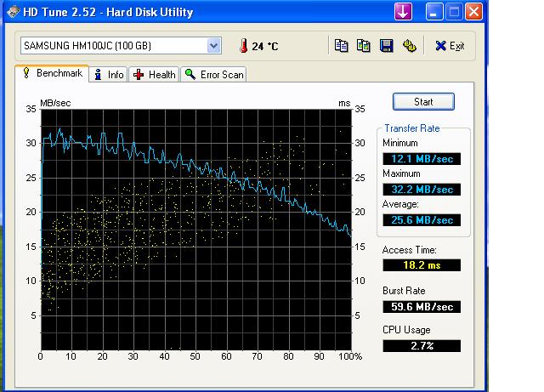Click the Exit button label
The image size is (544, 392).
point(456,46)
